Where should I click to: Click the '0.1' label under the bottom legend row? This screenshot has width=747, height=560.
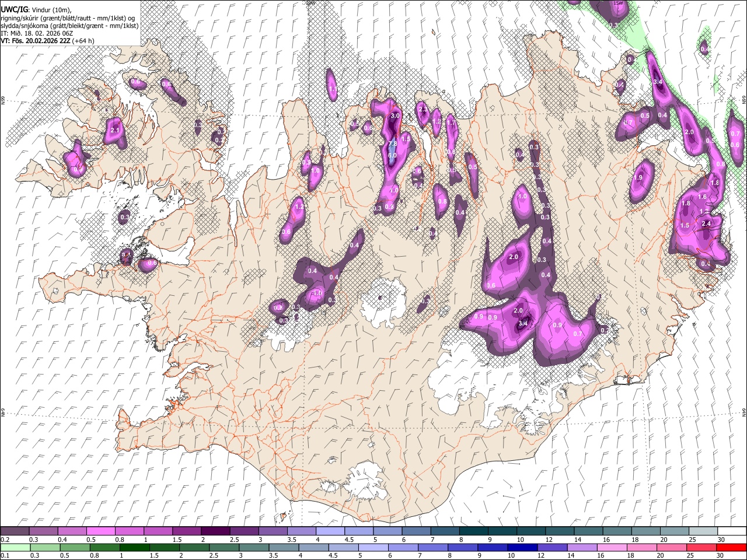tap(4, 556)
